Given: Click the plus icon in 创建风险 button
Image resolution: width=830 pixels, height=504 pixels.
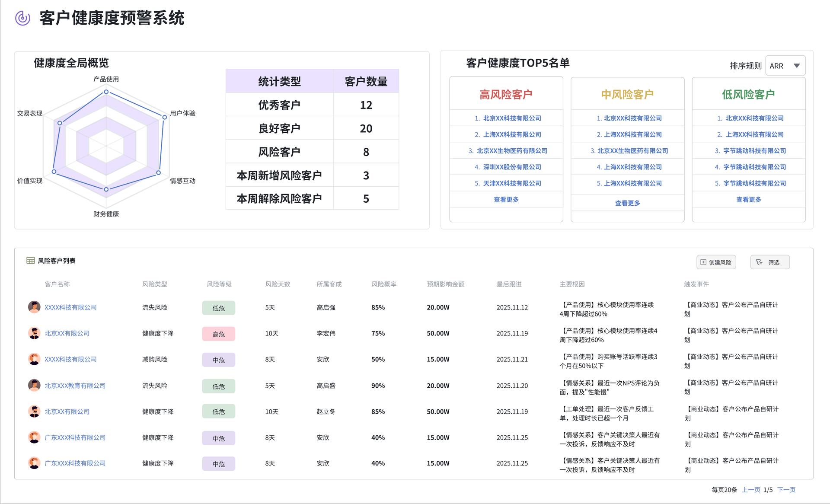Looking at the screenshot, I should [x=703, y=262].
